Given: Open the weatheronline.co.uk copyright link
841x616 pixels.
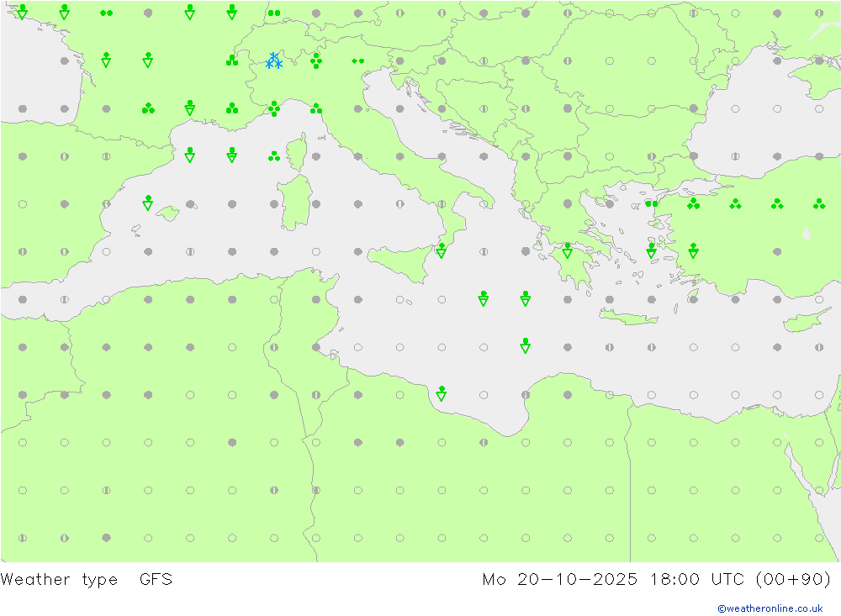Looking at the screenshot, I should coord(770,608).
